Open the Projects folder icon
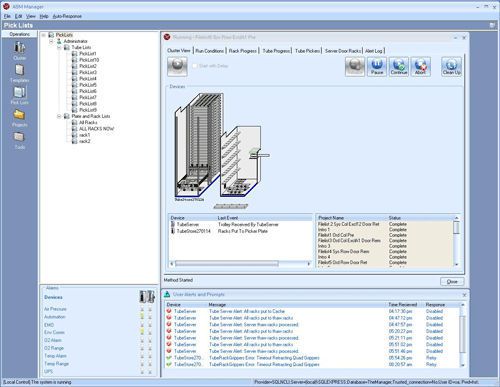This screenshot has height=387, width=500. click(x=19, y=114)
